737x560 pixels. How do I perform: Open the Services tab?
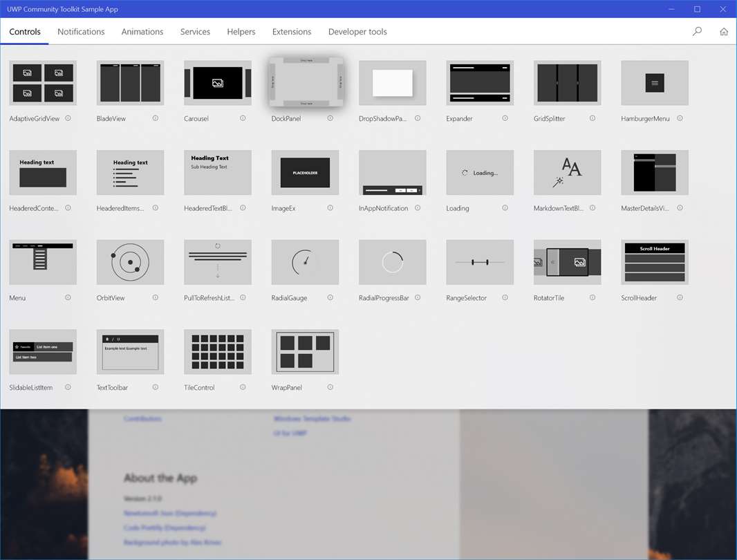195,32
